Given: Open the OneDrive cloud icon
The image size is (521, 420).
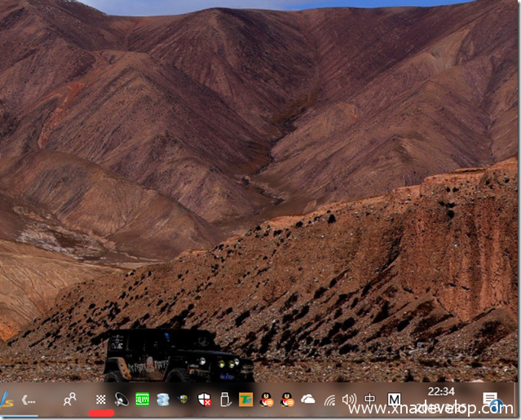Looking at the screenshot, I should coord(308,400).
